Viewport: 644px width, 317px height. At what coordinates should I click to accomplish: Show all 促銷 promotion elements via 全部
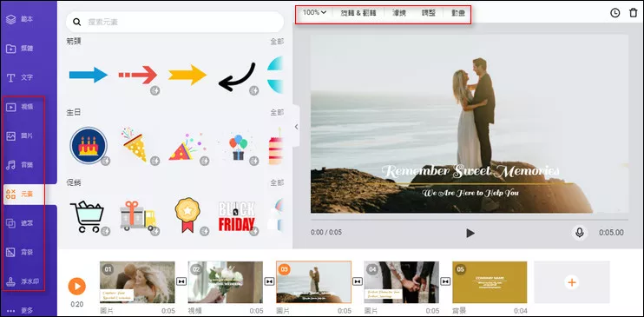pyautogui.click(x=277, y=182)
